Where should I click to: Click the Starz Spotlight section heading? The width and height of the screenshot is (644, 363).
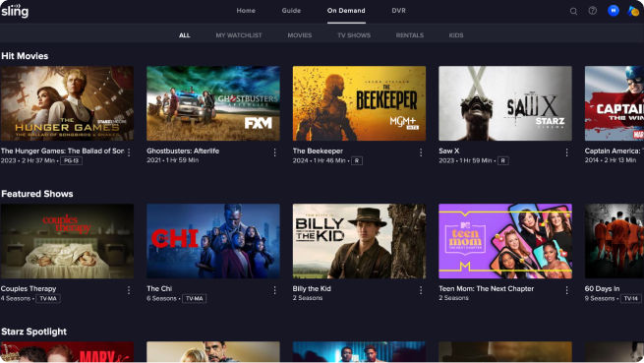click(x=33, y=332)
